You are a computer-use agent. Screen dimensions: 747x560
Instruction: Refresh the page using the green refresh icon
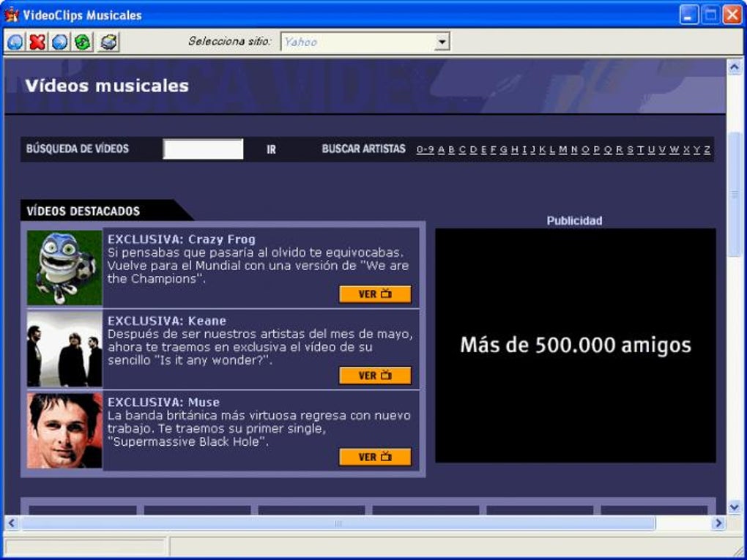click(x=82, y=42)
